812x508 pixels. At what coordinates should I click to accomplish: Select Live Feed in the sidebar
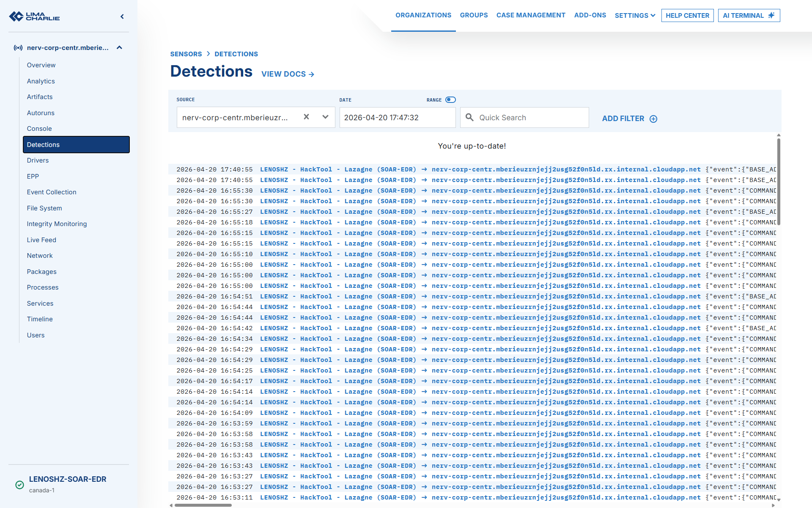click(41, 240)
